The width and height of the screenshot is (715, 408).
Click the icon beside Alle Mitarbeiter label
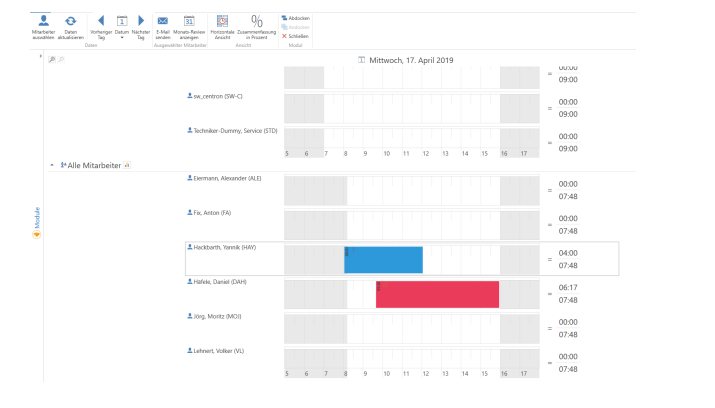point(127,164)
